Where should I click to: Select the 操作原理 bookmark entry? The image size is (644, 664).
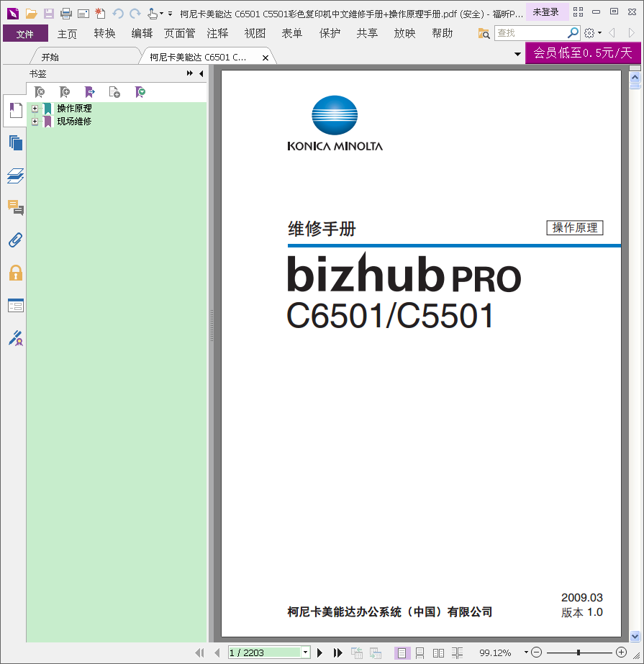point(74,109)
